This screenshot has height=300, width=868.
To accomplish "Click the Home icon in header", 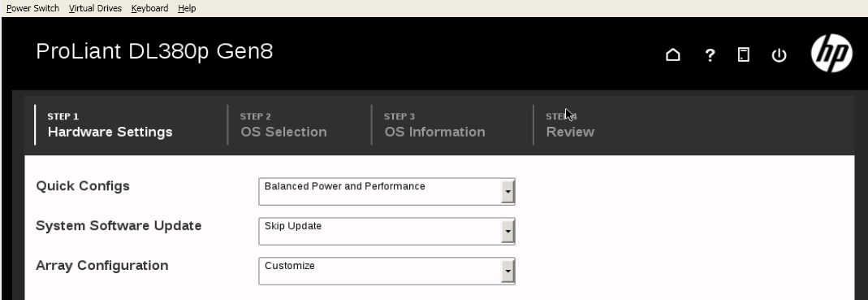I will pyautogui.click(x=672, y=54).
